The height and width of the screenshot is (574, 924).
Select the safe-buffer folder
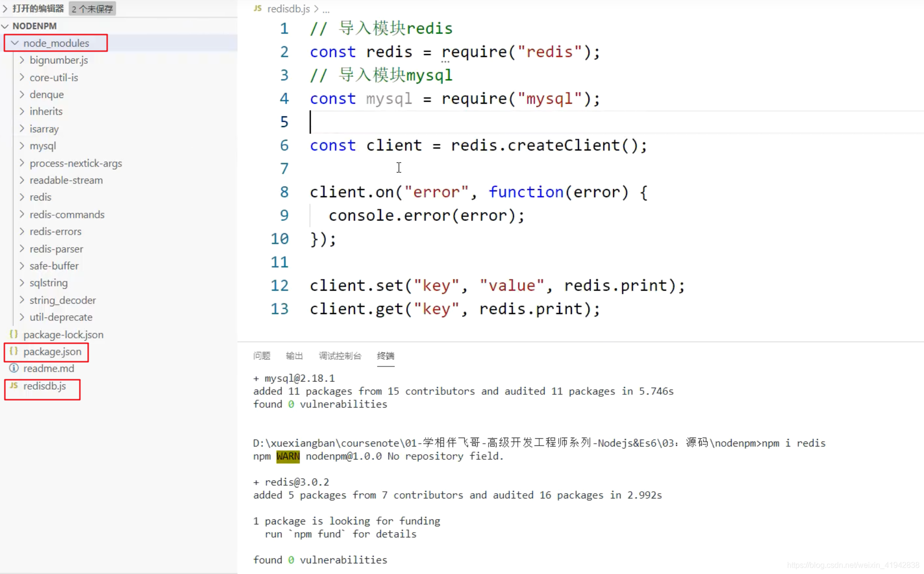tap(54, 266)
